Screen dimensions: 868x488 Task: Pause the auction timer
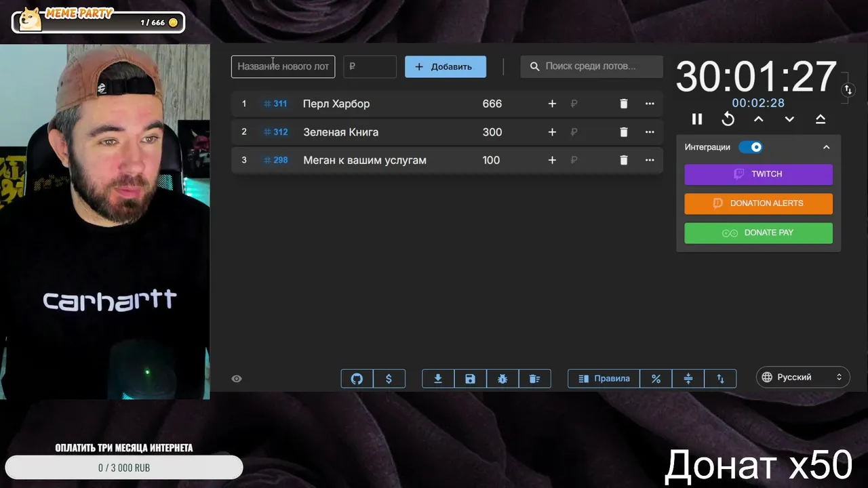click(x=697, y=119)
